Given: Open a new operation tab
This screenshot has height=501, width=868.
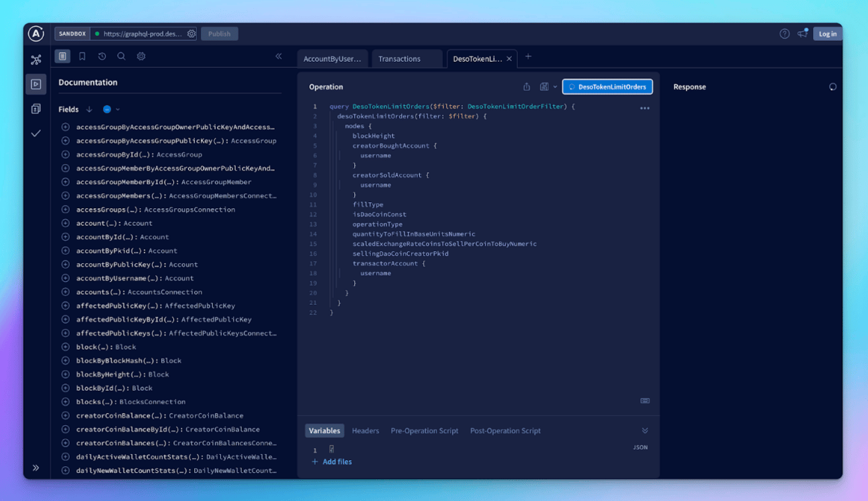Looking at the screenshot, I should pos(528,56).
